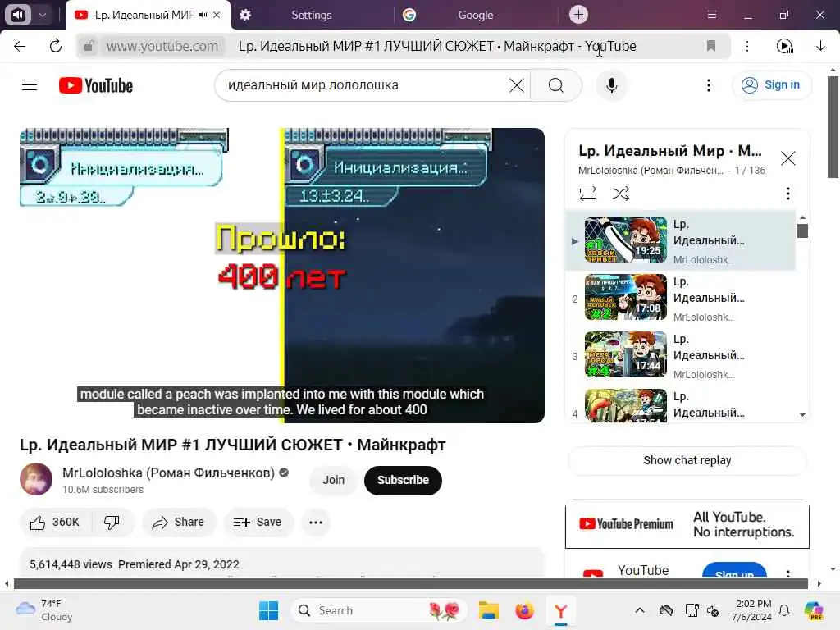This screenshot has width=840, height=630.
Task: Play playlist video number 3 (17:44)
Action: click(x=680, y=355)
